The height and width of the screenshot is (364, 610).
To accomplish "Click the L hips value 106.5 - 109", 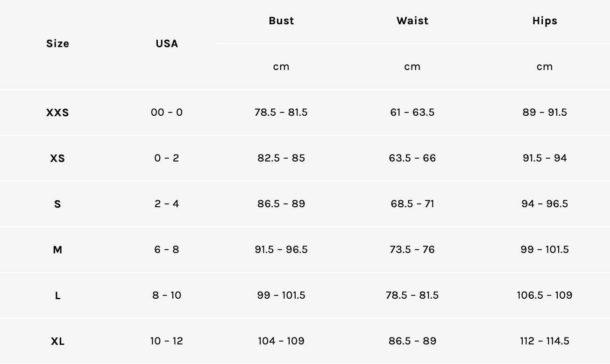I will point(545,295).
